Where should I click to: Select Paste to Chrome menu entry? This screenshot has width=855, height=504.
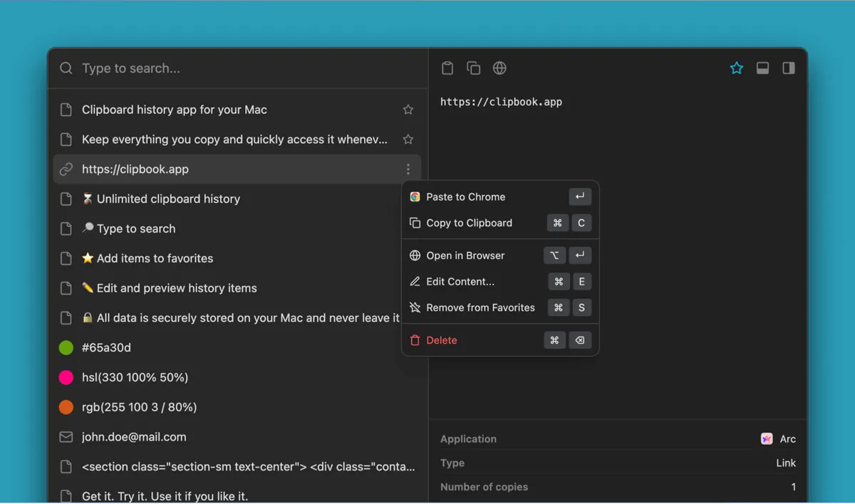500,197
